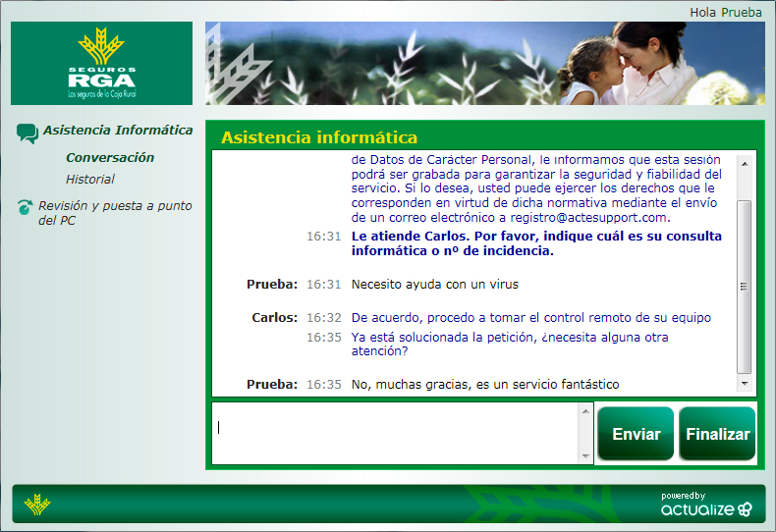776x532 pixels.
Task: Click inside the message text box
Action: 395,434
